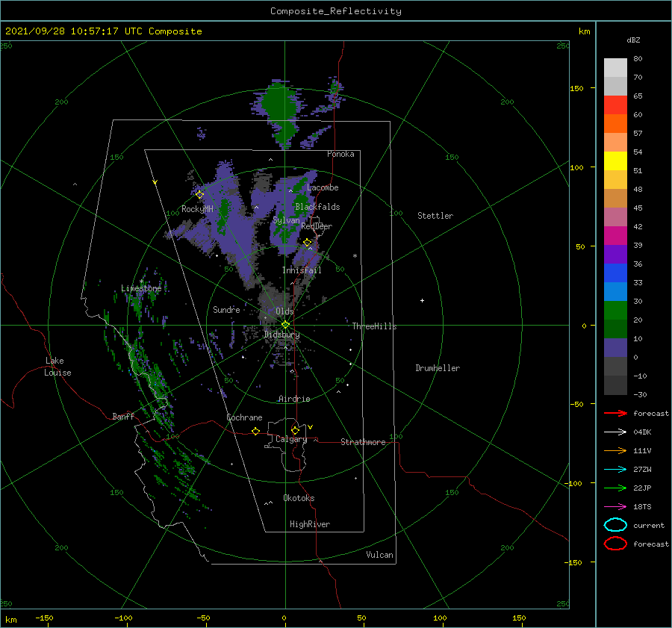
Task: Click the ThreeHills town label
Action: pyautogui.click(x=374, y=326)
